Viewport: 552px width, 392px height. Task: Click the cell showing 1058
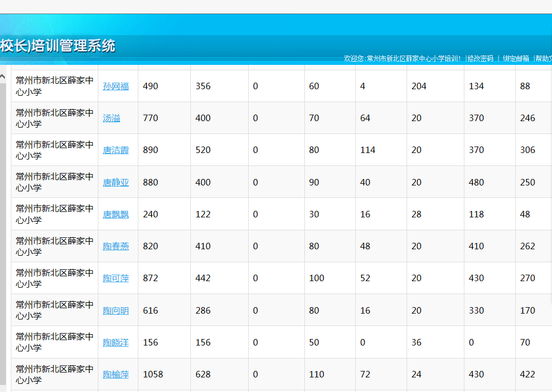[x=153, y=374]
